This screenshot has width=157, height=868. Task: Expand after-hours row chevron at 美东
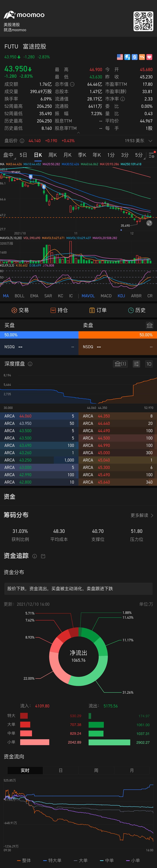click(150, 141)
